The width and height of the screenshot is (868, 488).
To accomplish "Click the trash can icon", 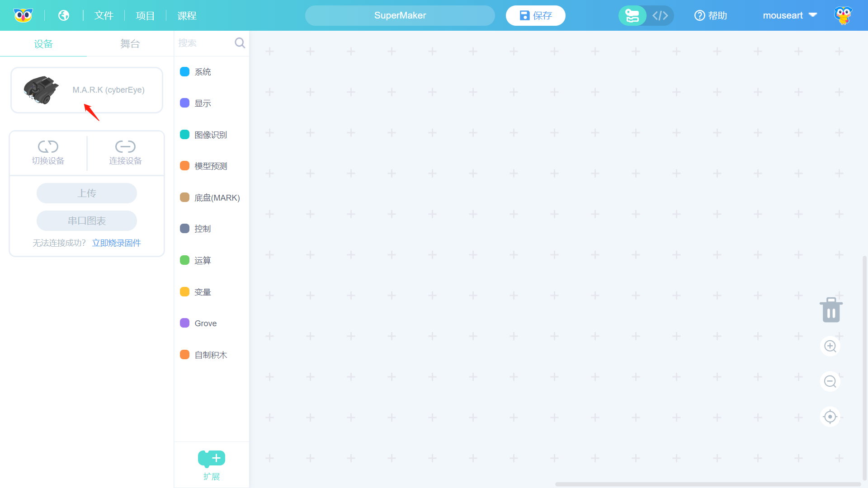I will point(831,310).
